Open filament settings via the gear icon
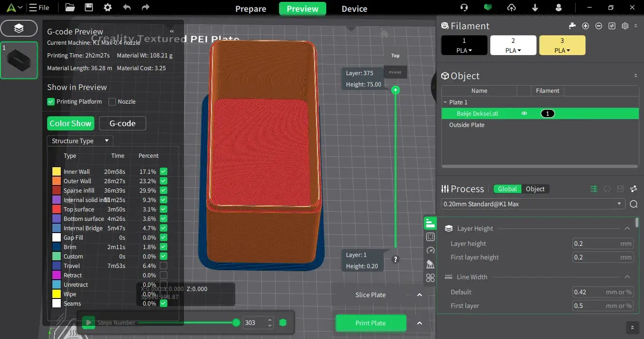Viewport: 644px width, 339px height. pos(625,26)
